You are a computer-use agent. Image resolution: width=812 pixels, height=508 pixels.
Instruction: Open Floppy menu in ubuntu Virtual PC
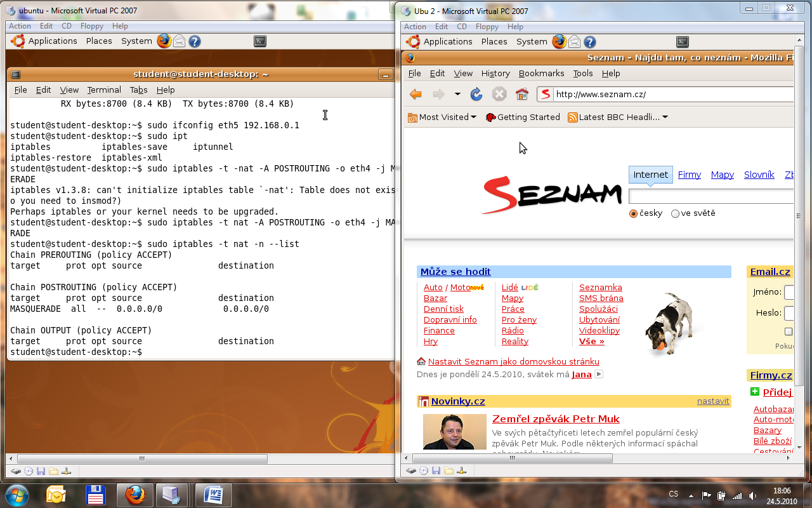(x=92, y=26)
